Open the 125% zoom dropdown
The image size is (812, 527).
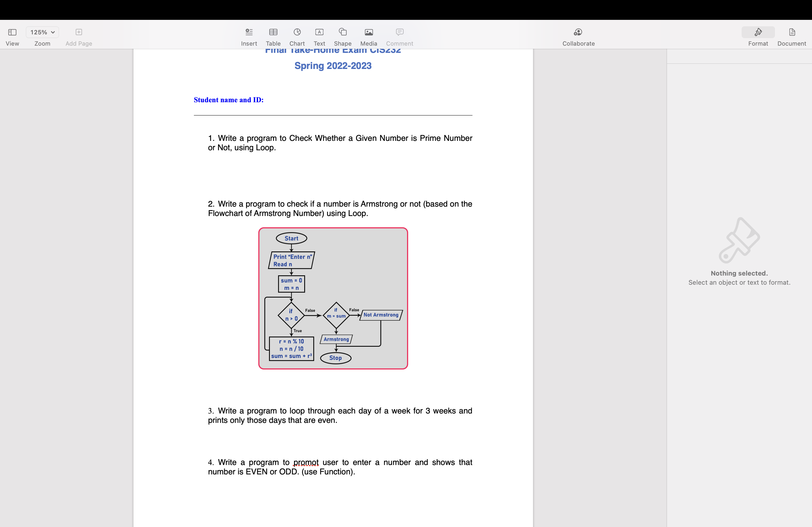coord(42,32)
